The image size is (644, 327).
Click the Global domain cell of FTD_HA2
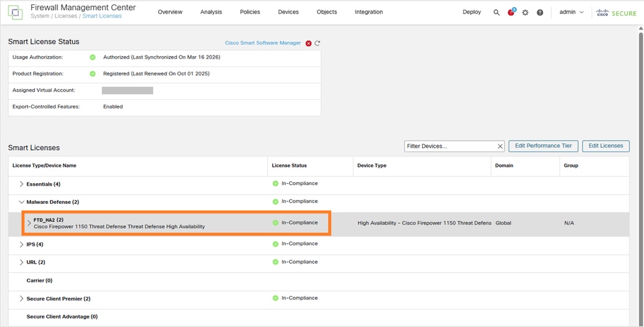pos(503,223)
